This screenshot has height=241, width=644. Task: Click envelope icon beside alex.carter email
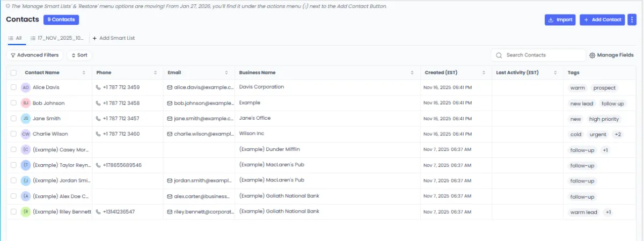click(170, 196)
